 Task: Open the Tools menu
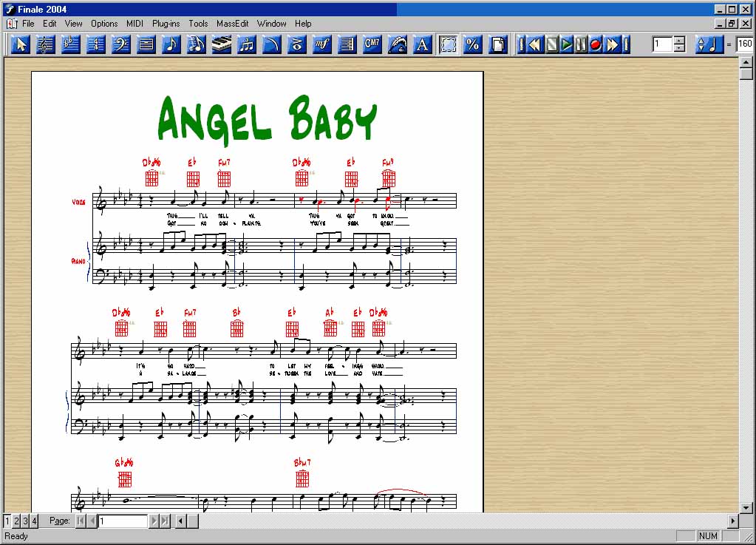pos(198,23)
